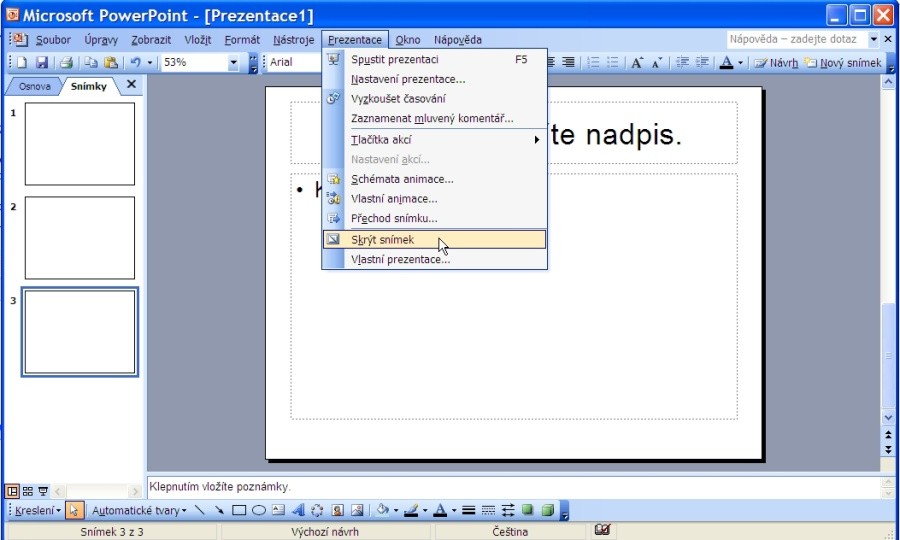
Task: Start slide show from current slide button
Action: pyautogui.click(x=43, y=491)
